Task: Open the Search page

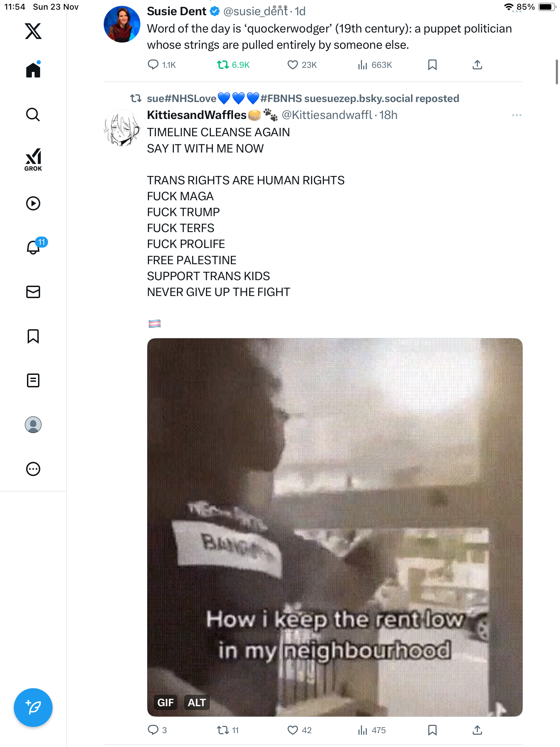Action: tap(33, 114)
